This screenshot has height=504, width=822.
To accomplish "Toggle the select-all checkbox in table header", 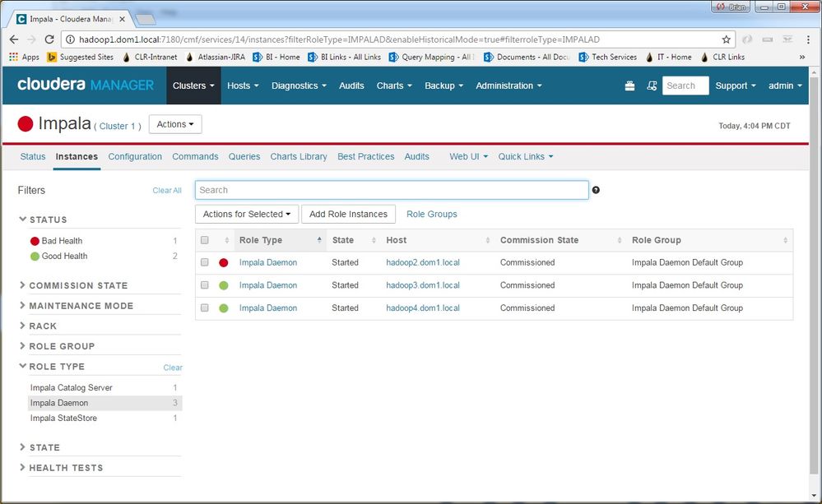I will pyautogui.click(x=205, y=240).
